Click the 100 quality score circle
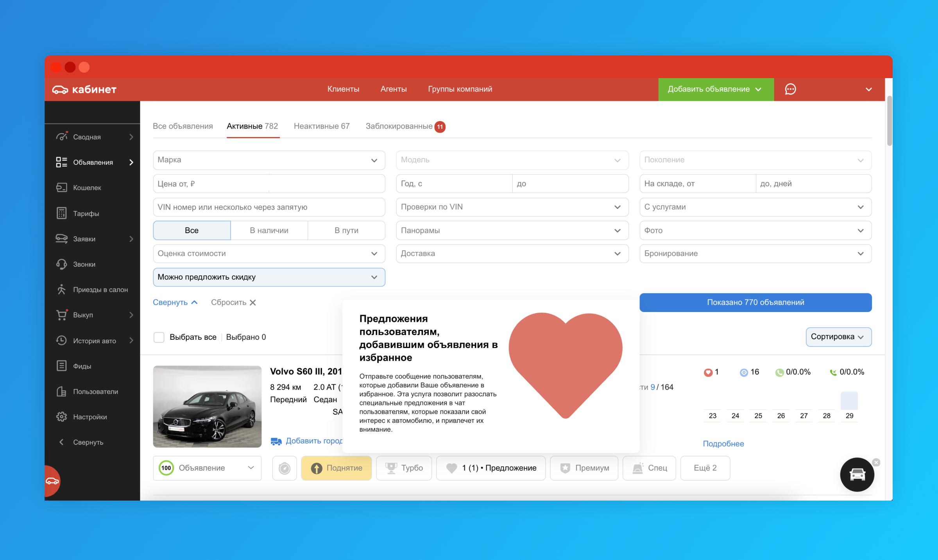The width and height of the screenshot is (938, 560). click(x=166, y=468)
